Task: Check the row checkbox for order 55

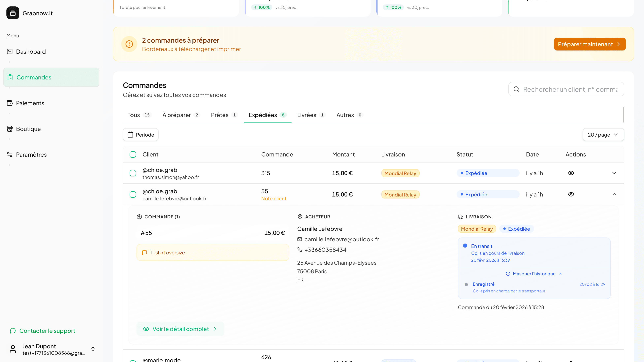Action: (x=133, y=194)
